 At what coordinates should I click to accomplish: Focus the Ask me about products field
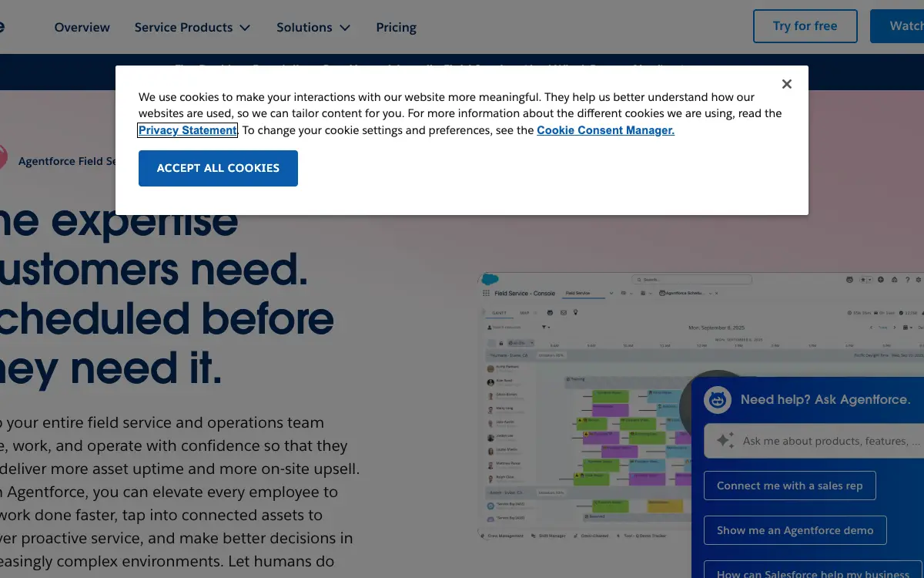tap(814, 442)
